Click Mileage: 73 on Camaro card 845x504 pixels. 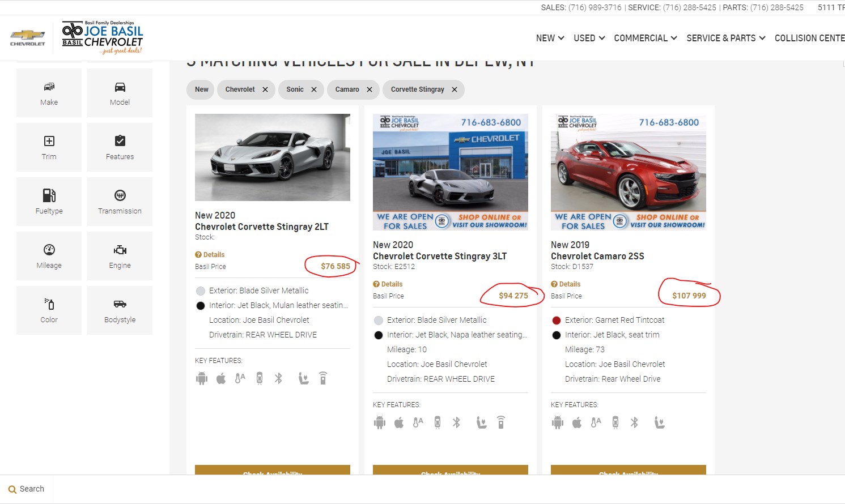pos(585,350)
